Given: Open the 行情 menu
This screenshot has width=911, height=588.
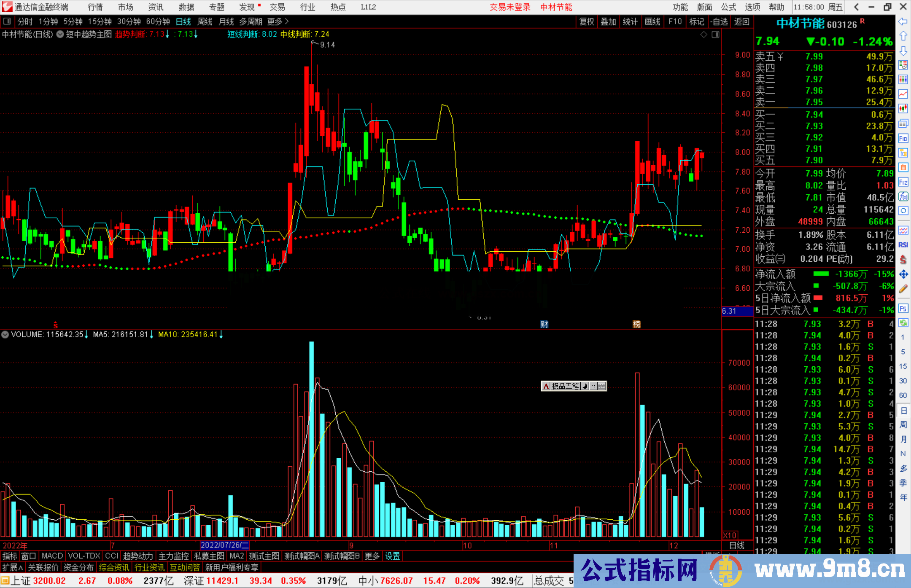Looking at the screenshot, I should pos(95,7).
